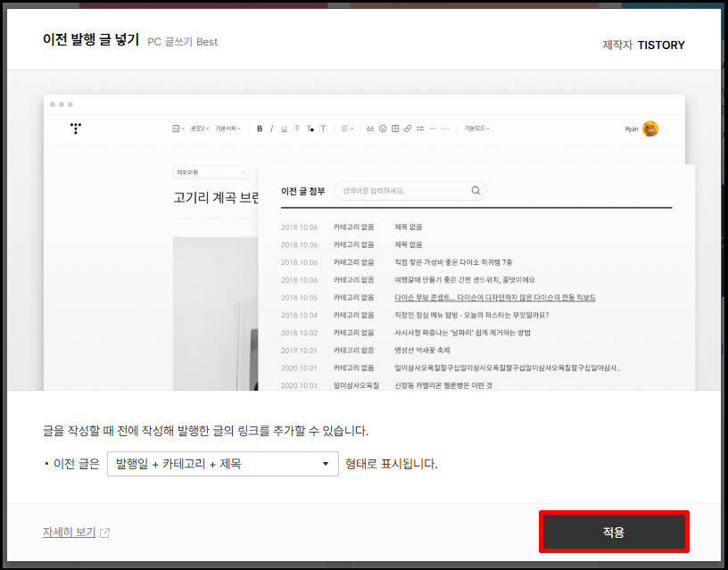Click the date 2019.10.01 in the post list
This screenshot has width=728, height=570.
299,351
